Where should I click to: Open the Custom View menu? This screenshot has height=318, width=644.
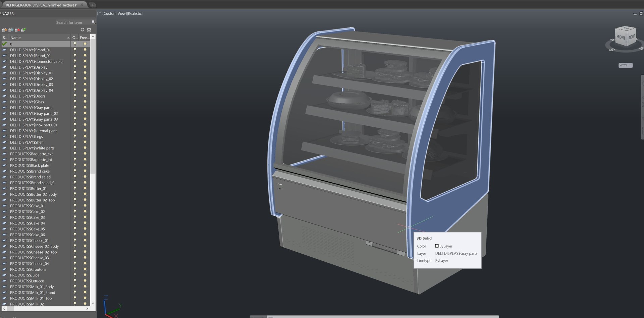pos(114,13)
